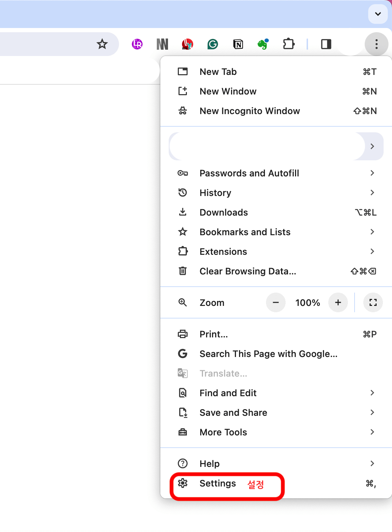This screenshot has width=392, height=532.
Task: Click the three-dot Chrome menu button
Action: [376, 44]
